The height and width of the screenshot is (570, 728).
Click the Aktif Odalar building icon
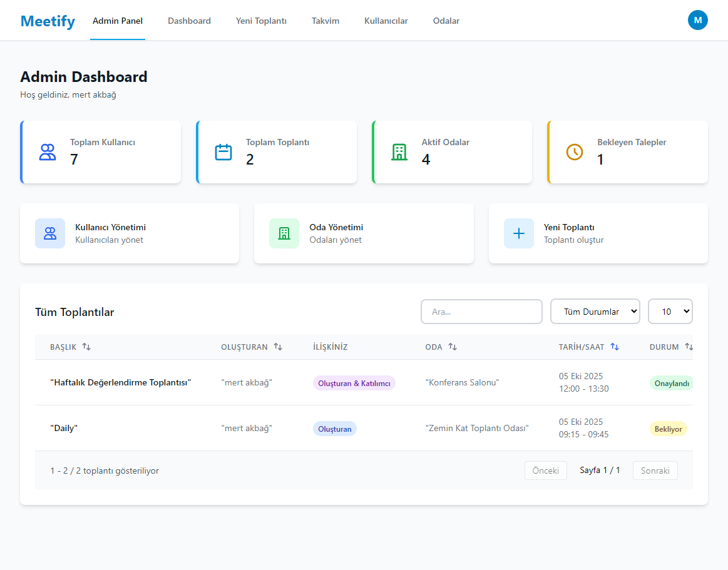(x=399, y=151)
